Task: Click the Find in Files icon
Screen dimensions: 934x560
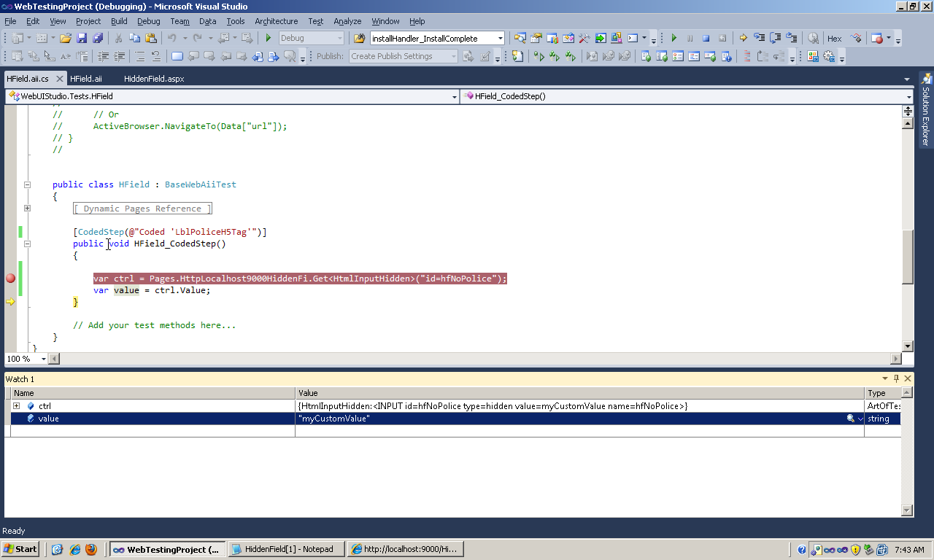Action: tap(359, 39)
